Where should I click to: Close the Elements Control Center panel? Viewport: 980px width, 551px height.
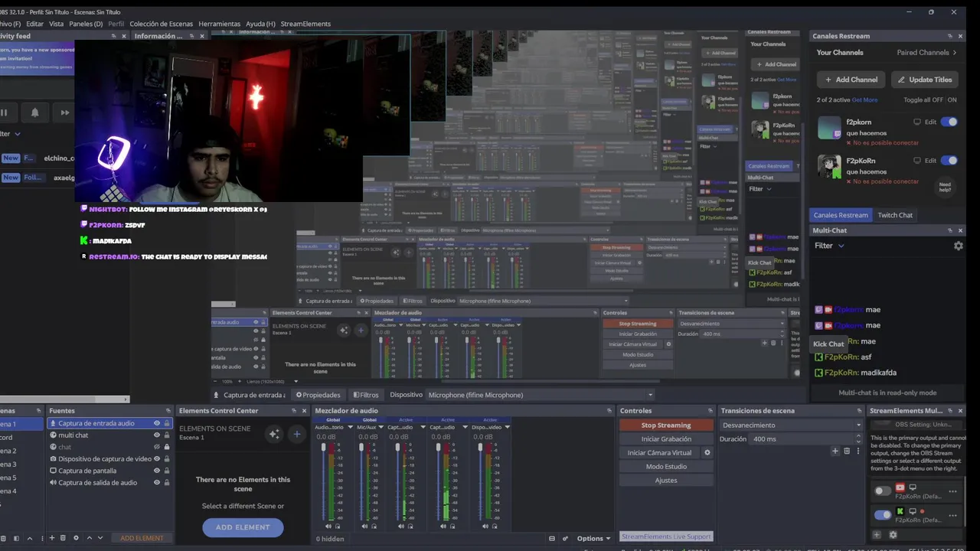pyautogui.click(x=304, y=411)
